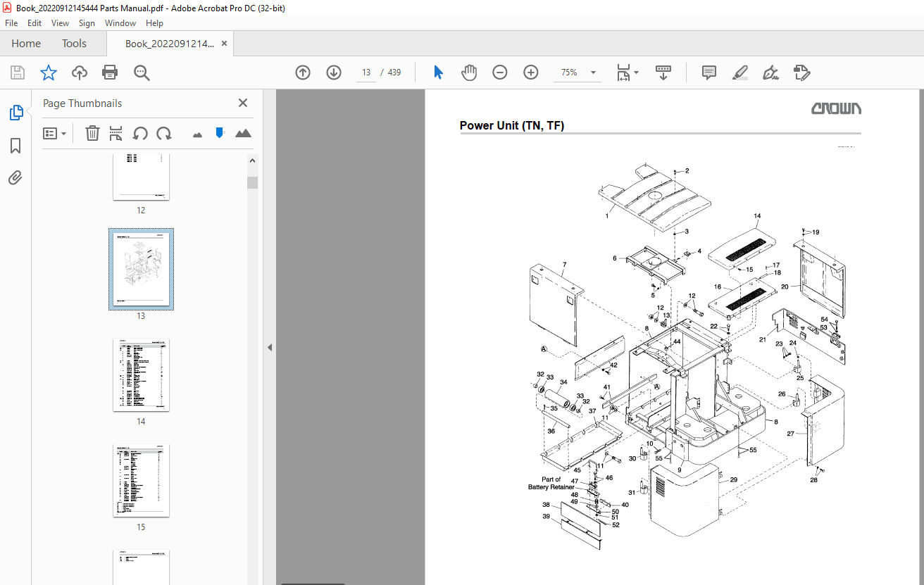Open Page Thumbnails sidebar icon
Viewport: 924px width, 585px height.
[15, 113]
